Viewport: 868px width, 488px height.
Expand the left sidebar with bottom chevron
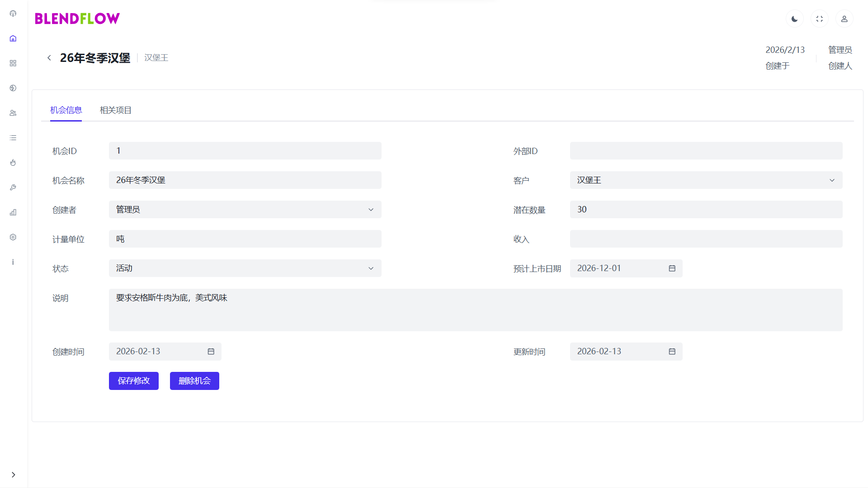click(x=13, y=475)
